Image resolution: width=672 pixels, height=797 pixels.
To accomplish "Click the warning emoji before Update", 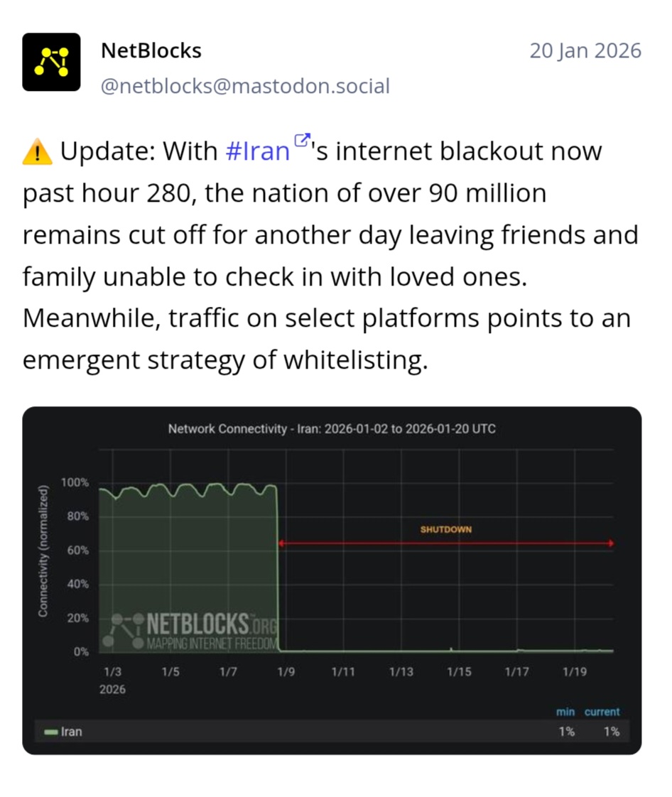I will click(38, 152).
